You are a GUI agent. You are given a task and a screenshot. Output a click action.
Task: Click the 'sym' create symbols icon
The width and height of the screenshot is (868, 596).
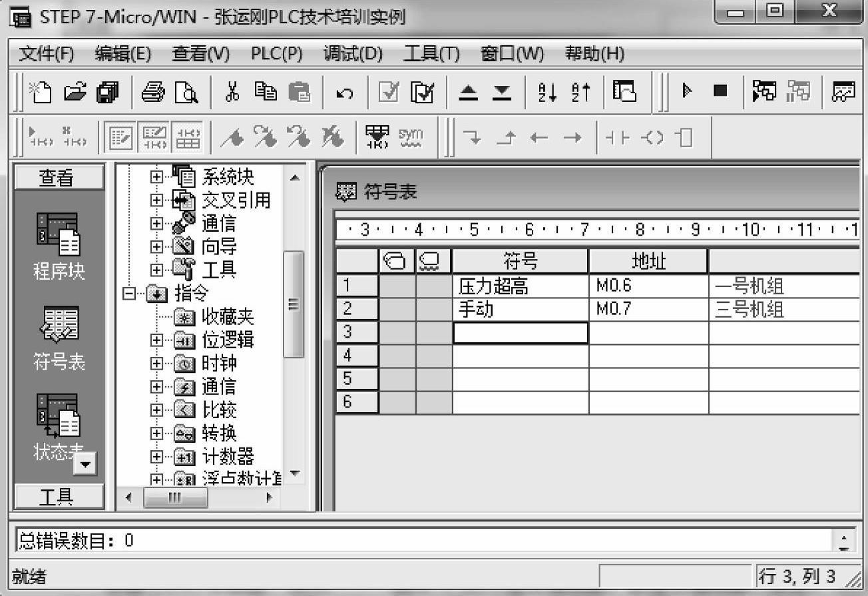point(410,137)
